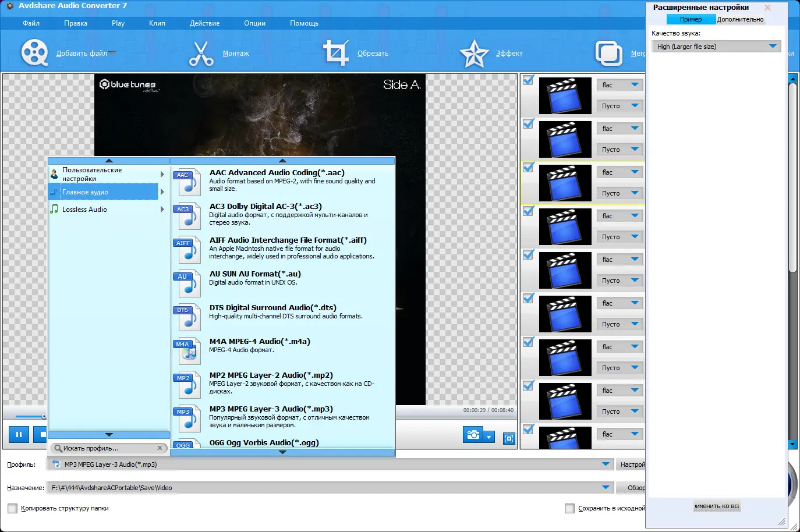Image resolution: width=800 pixels, height=532 pixels.
Task: Open the scissors Trim tool
Action: (x=201, y=53)
